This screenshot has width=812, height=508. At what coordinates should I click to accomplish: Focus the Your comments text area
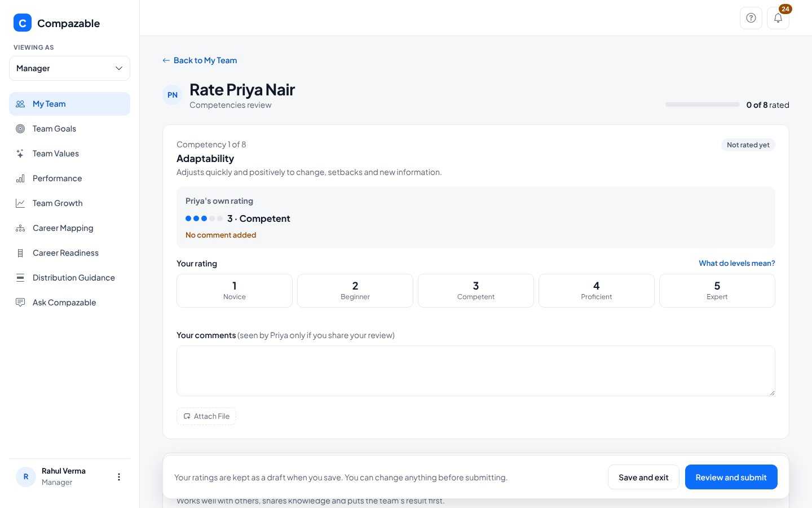[476, 371]
